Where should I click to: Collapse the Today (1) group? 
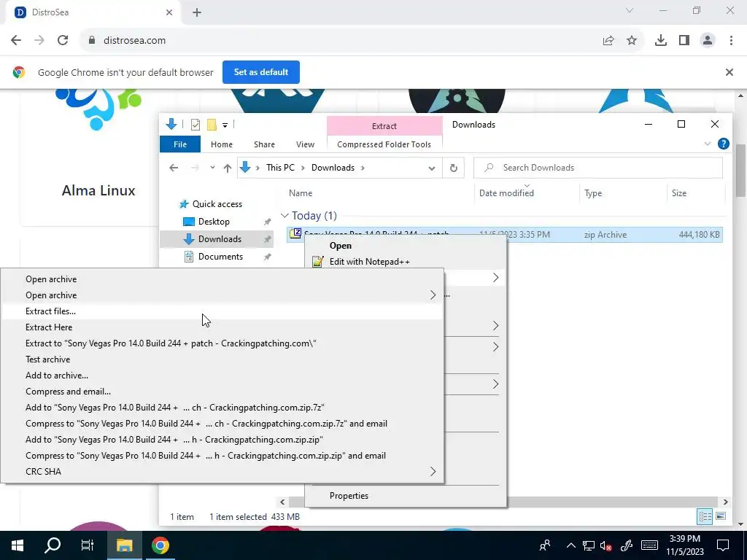pos(285,216)
